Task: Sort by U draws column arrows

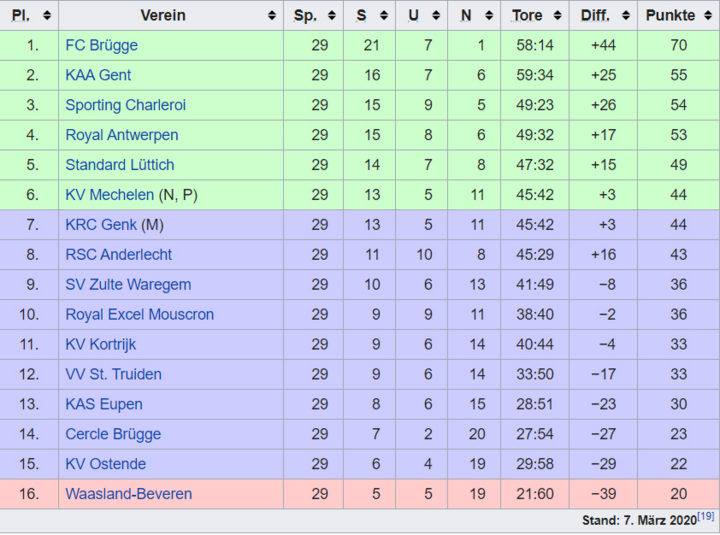Action: [x=436, y=16]
